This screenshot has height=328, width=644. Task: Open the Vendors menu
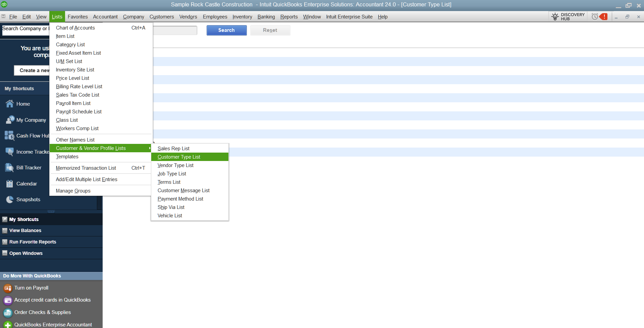point(188,17)
